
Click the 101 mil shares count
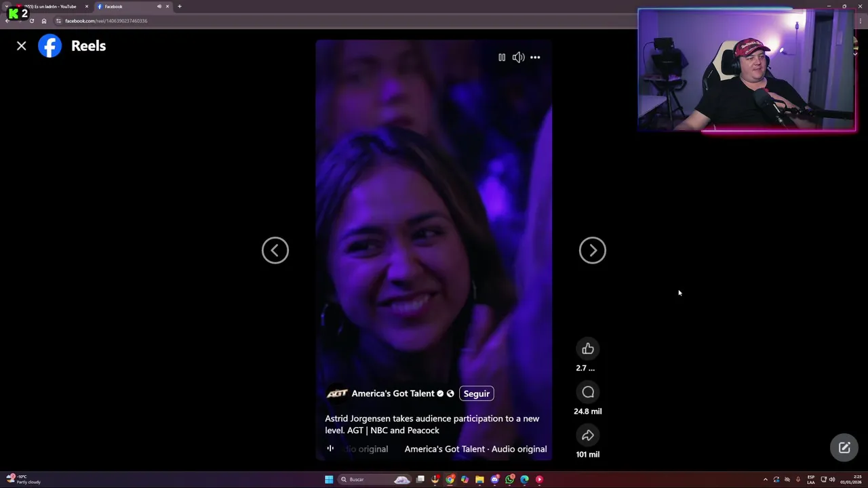pyautogui.click(x=588, y=455)
